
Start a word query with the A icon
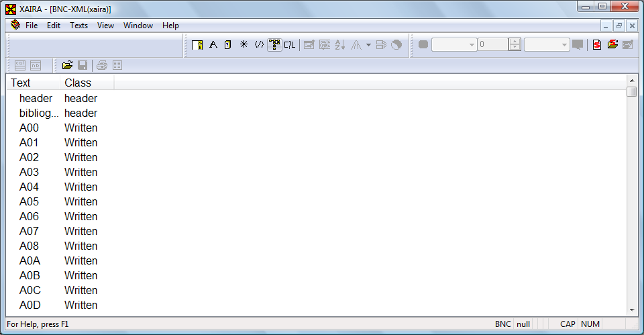(x=213, y=45)
